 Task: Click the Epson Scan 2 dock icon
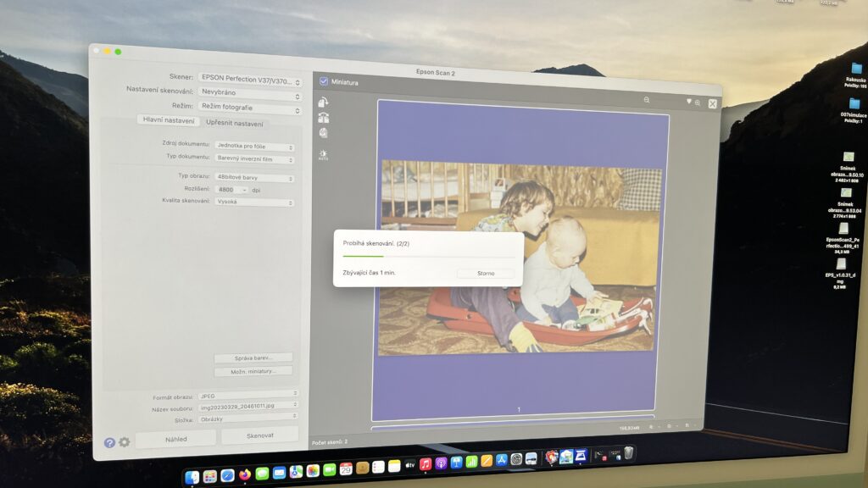point(581,456)
